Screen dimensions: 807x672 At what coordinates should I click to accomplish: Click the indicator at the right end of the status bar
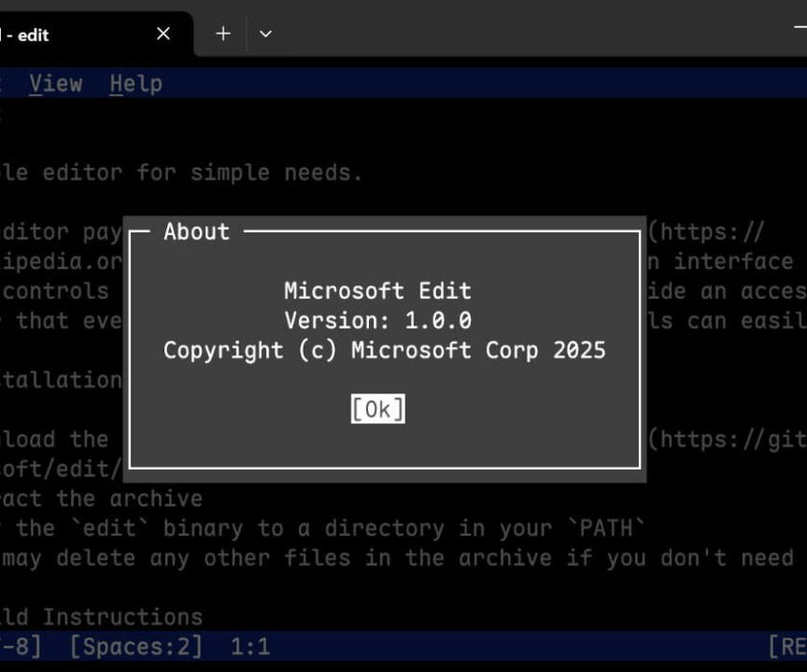788,646
